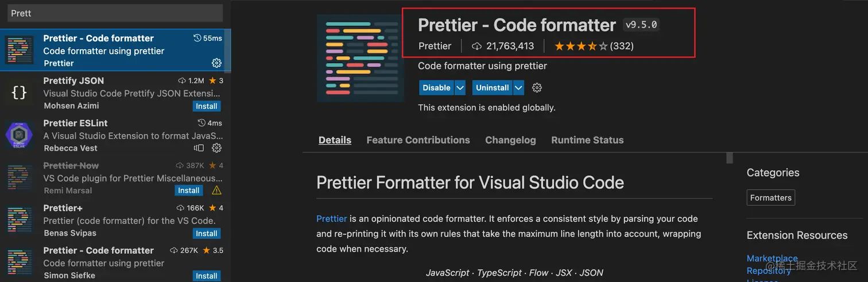Click the 4ms activation time for Prettier ESLint

210,123
